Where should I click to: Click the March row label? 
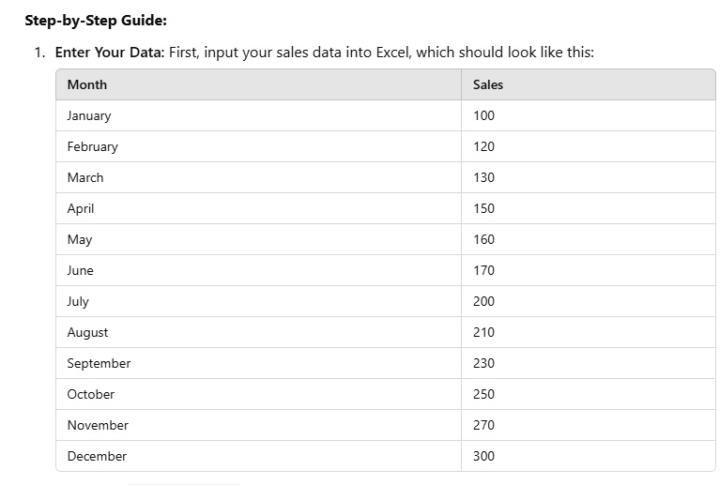(85, 178)
